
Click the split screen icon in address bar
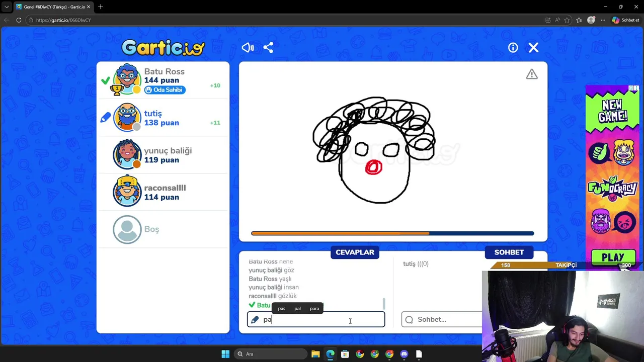(548, 20)
